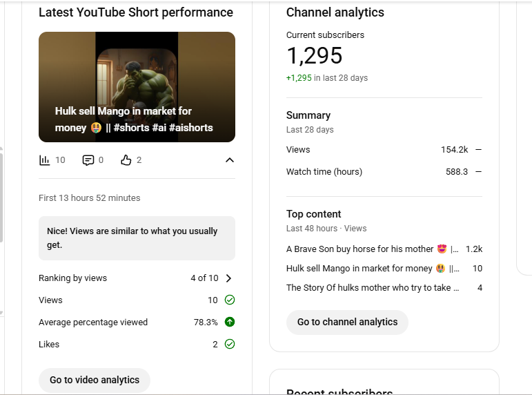The width and height of the screenshot is (532, 395).
Task: Click the views bar chart icon
Action: 45,160
